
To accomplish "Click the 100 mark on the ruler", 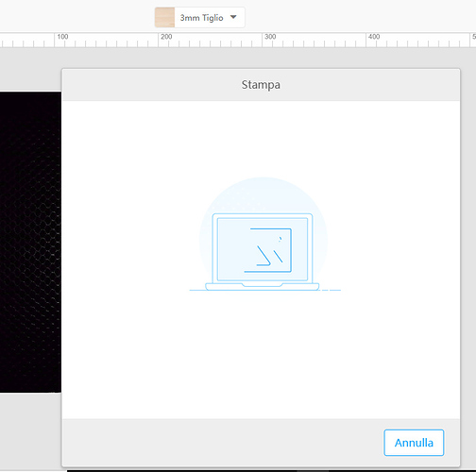I will [x=62, y=37].
